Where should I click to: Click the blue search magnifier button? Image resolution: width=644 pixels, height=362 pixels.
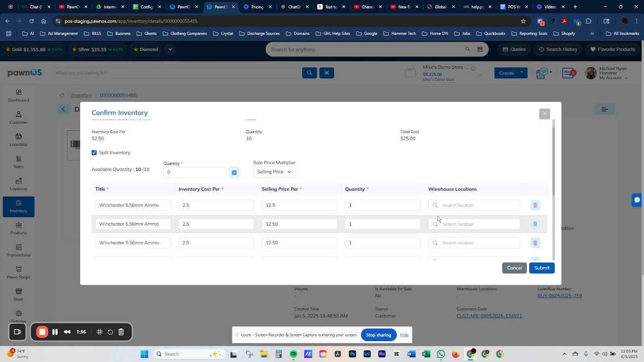[x=310, y=73]
